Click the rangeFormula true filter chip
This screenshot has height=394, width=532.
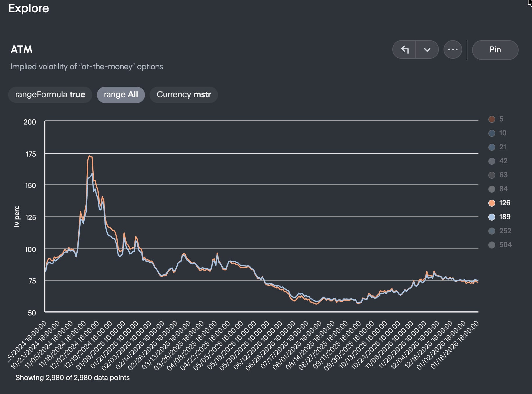(x=50, y=95)
